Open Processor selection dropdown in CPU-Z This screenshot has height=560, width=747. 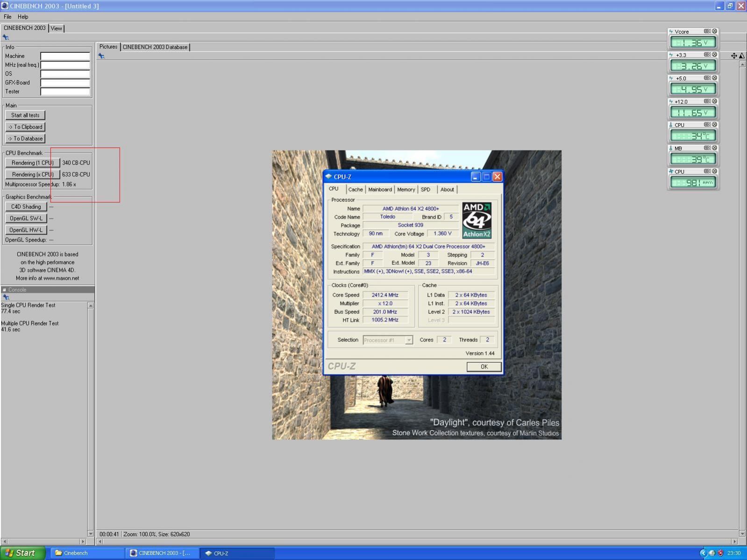point(409,340)
